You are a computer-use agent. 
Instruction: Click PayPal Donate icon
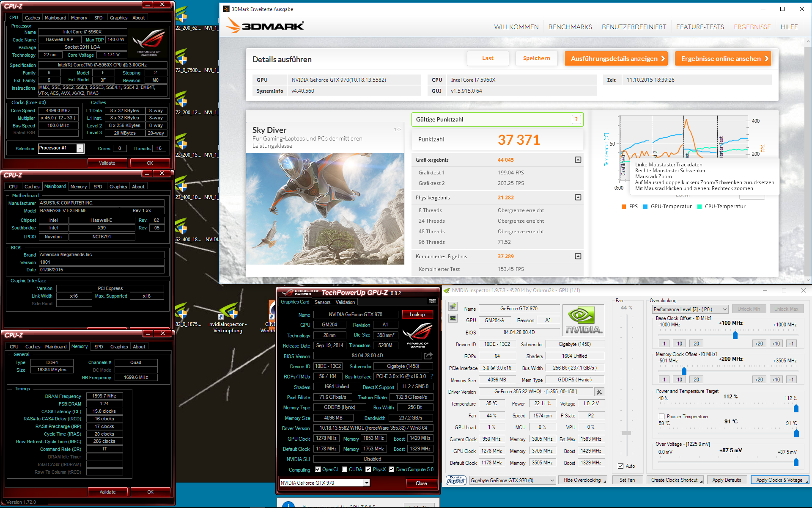[456, 480]
